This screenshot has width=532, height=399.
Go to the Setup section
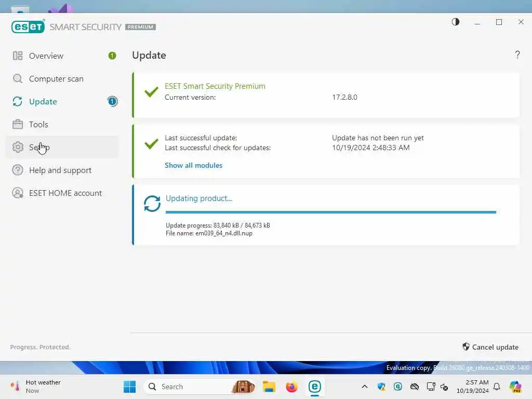(x=62, y=147)
